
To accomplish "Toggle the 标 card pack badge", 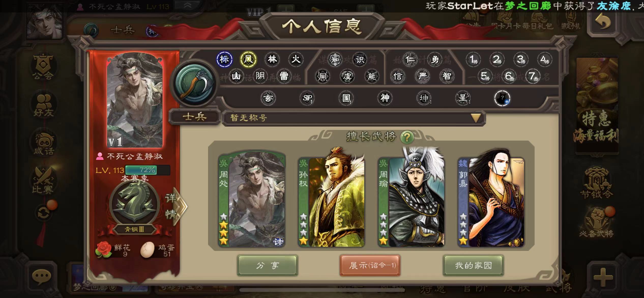I will tap(224, 60).
